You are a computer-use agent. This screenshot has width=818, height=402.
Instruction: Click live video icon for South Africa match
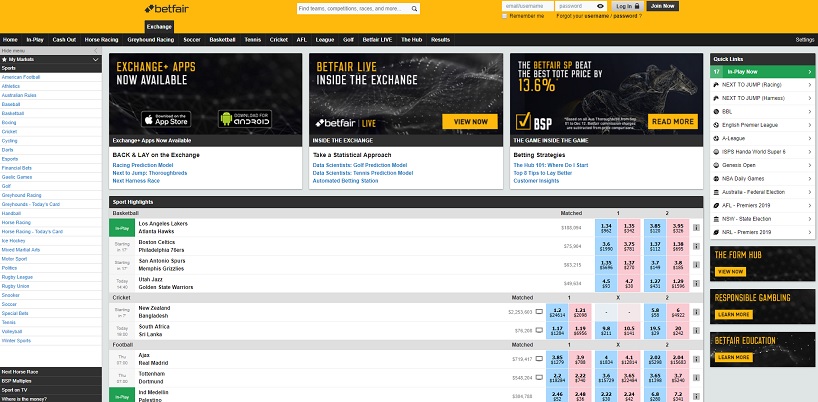[x=539, y=331]
